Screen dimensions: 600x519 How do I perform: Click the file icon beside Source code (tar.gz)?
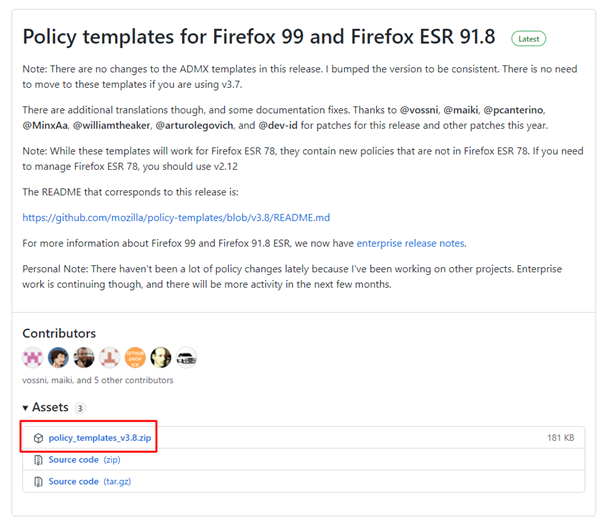tap(38, 481)
